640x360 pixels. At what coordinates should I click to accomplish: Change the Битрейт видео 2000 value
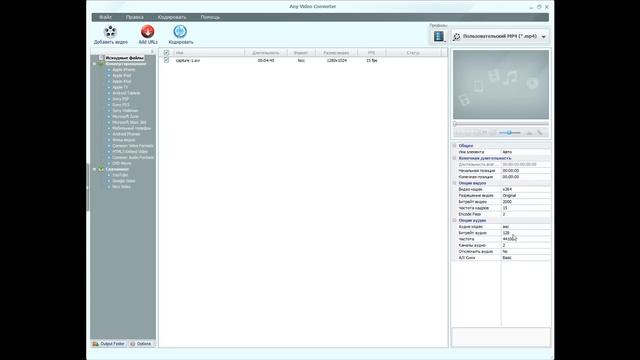[526, 202]
